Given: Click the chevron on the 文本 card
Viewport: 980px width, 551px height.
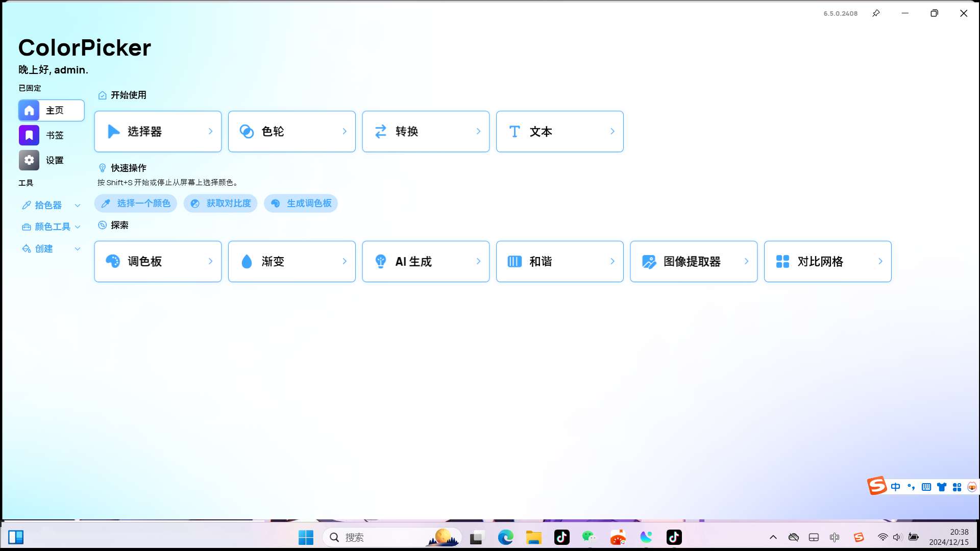Looking at the screenshot, I should (x=612, y=132).
